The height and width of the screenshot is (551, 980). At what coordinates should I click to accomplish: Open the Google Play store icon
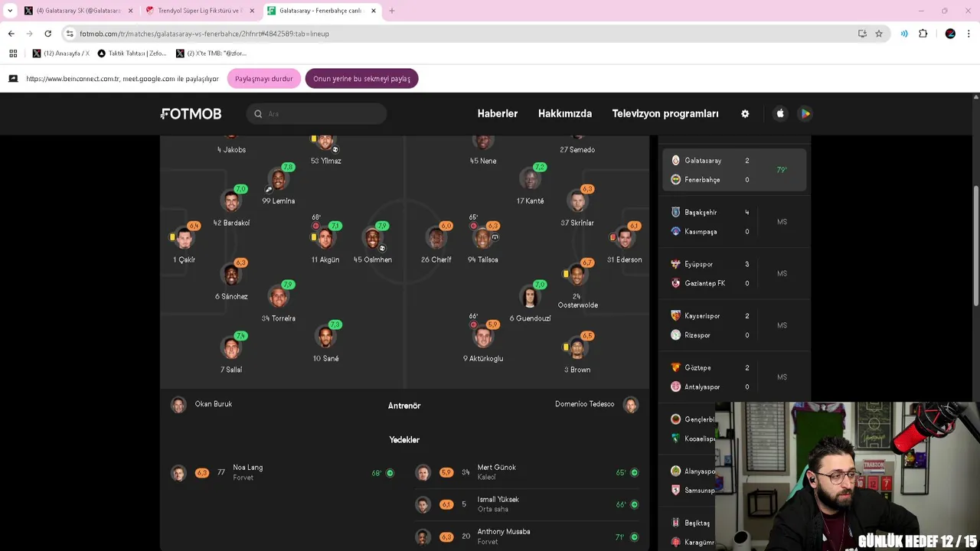point(805,113)
